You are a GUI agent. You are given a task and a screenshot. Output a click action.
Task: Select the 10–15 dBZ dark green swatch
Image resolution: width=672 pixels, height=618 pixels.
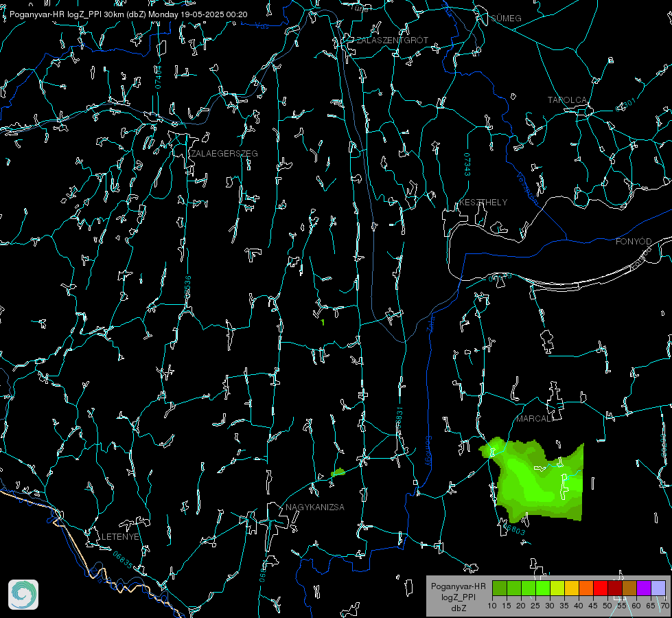(x=500, y=588)
